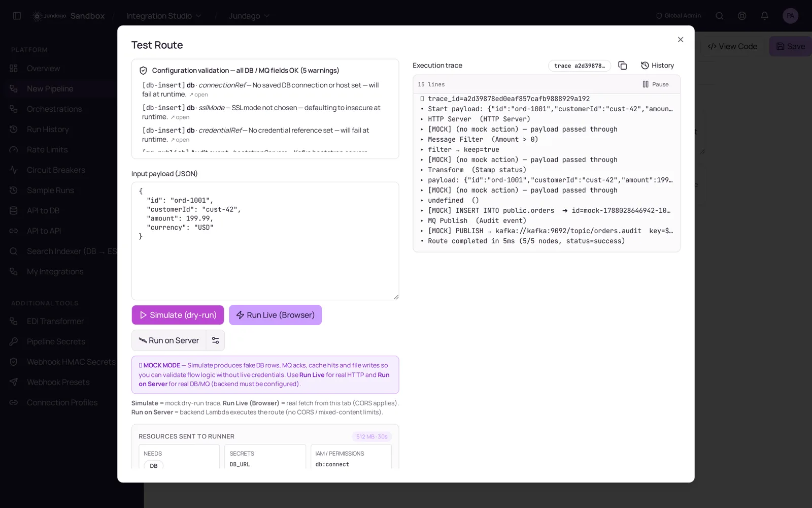
Task: Click the API to DB database icon
Action: [x=14, y=210]
